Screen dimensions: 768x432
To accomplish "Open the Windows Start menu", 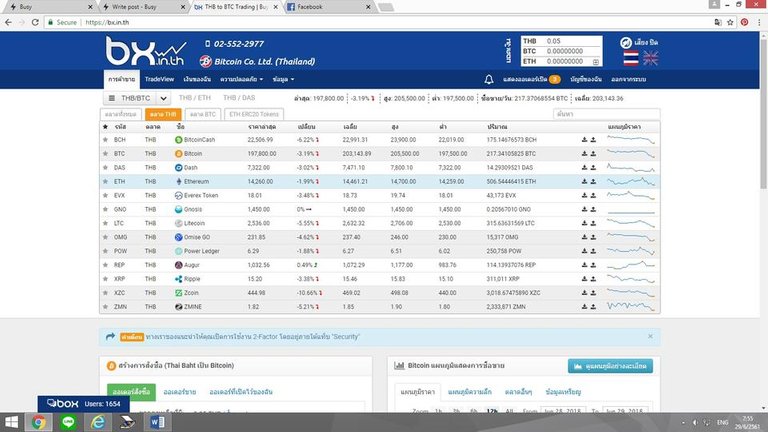I will 11,422.
